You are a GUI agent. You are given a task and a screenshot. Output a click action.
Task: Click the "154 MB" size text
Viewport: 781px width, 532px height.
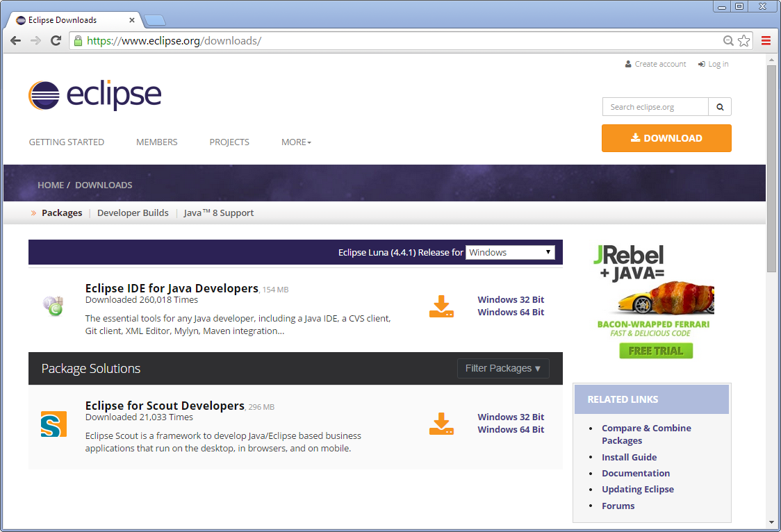[x=275, y=290]
